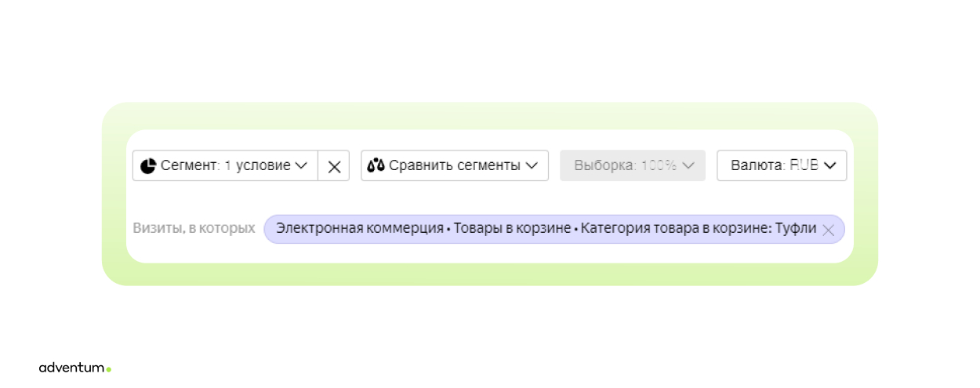Open the Валюта currency chevron

830,166
